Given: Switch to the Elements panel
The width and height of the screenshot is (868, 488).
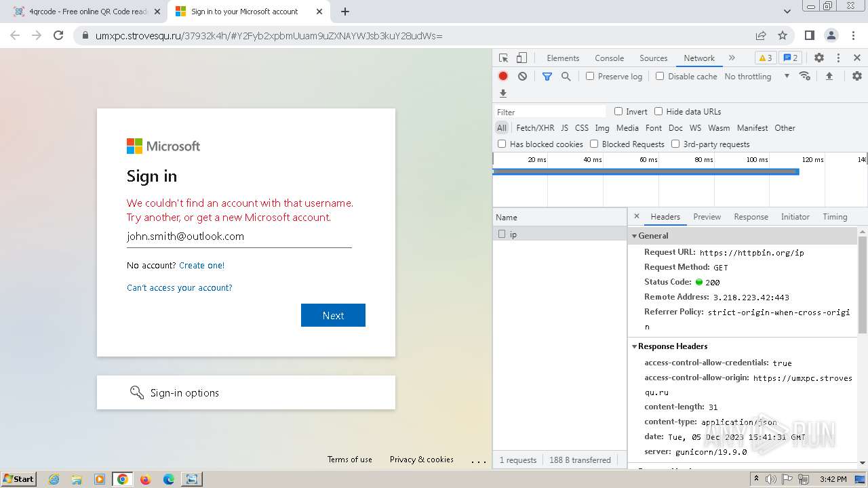Looking at the screenshot, I should (x=563, y=58).
